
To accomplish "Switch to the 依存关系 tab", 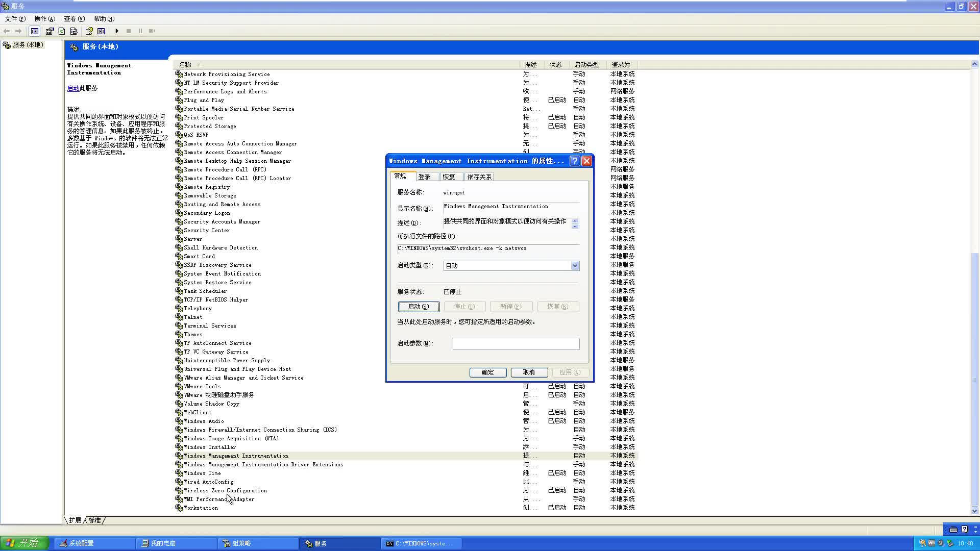I will click(x=479, y=177).
